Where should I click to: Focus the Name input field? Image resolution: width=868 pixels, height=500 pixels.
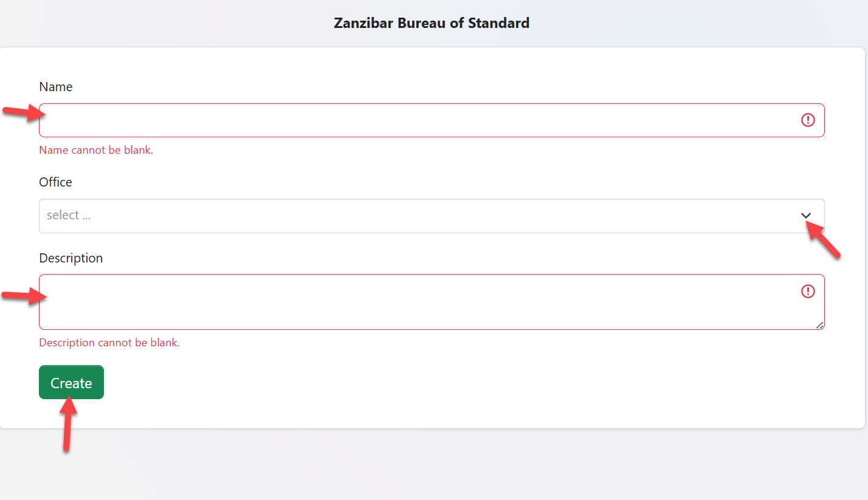pyautogui.click(x=419, y=120)
